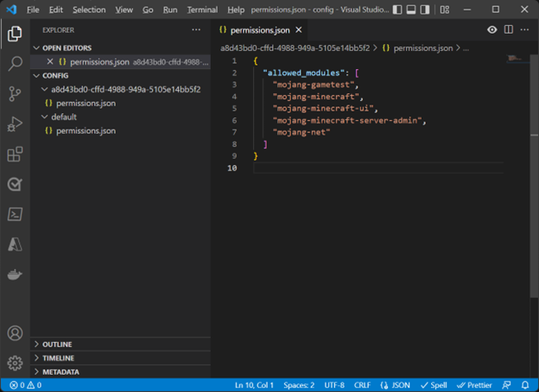The height and width of the screenshot is (392, 539).
Task: Open the View menu
Action: pyautogui.click(x=124, y=9)
